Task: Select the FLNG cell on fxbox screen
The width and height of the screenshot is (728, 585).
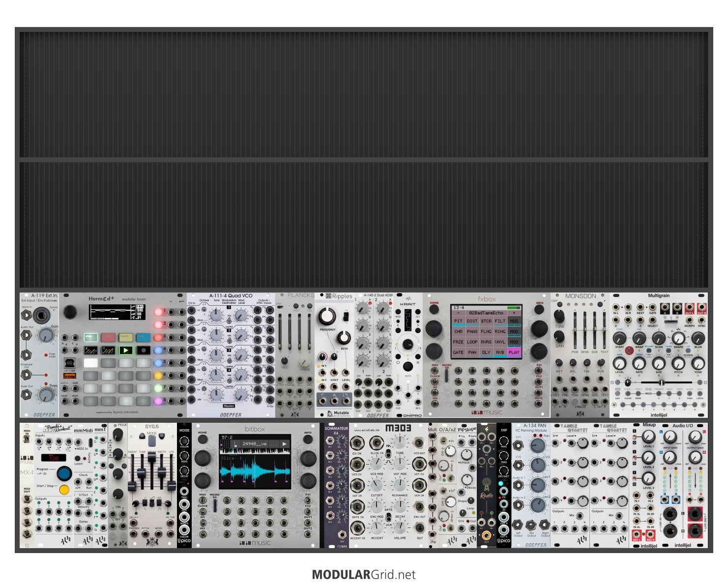Action: (x=486, y=331)
